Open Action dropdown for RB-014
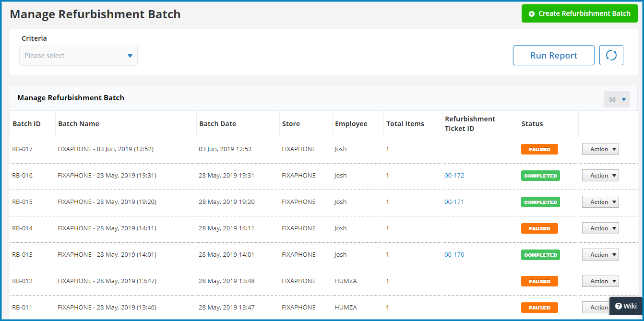Screen dimensions: 644x321 pos(600,228)
